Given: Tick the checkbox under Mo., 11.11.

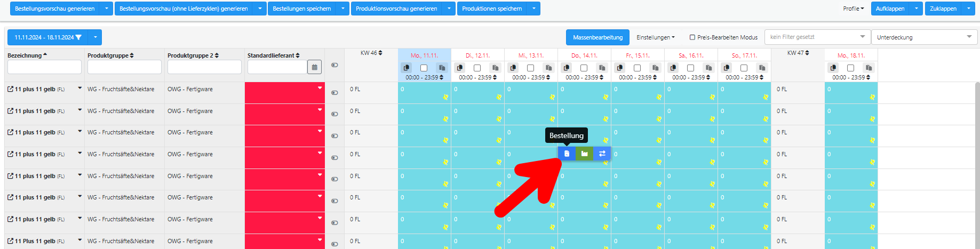Looking at the screenshot, I should (x=424, y=68).
